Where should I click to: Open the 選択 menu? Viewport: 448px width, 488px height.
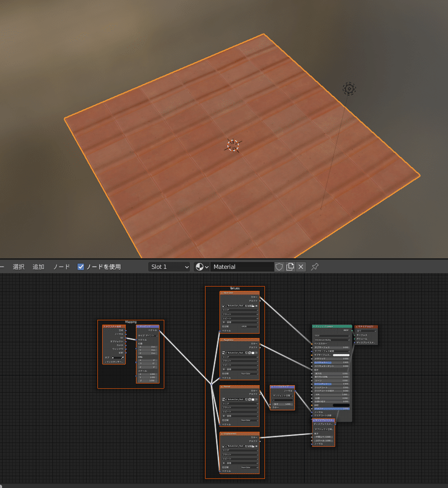coord(18,267)
